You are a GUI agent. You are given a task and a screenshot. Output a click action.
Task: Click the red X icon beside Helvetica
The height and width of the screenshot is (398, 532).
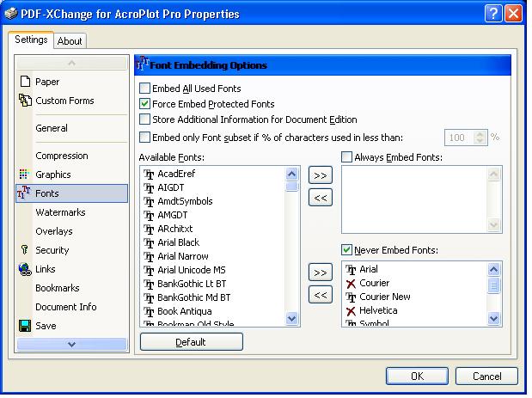(x=351, y=311)
